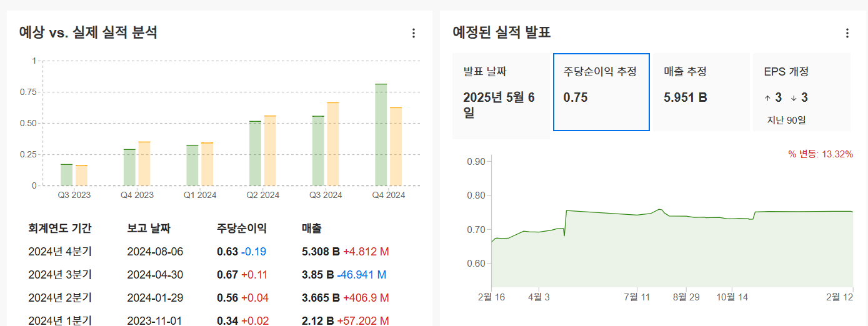Click the Q2 2024 green estimate bar
This screenshot has height=326, width=868.
(255, 153)
